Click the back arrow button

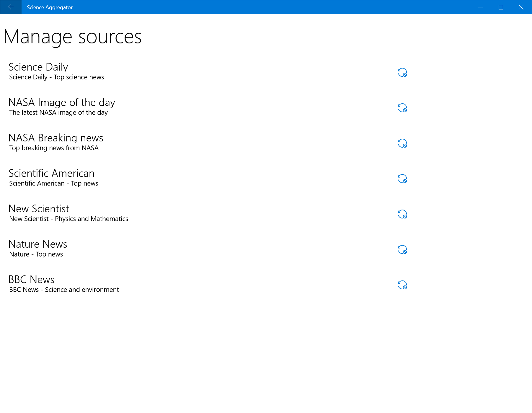(x=11, y=7)
